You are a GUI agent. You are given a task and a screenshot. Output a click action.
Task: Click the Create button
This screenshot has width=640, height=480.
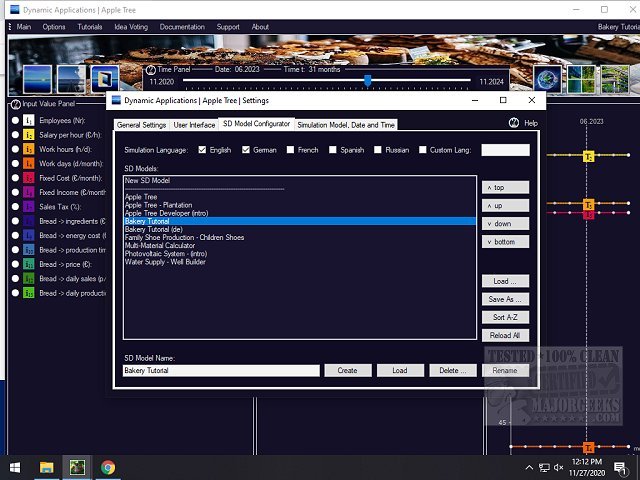coord(348,371)
